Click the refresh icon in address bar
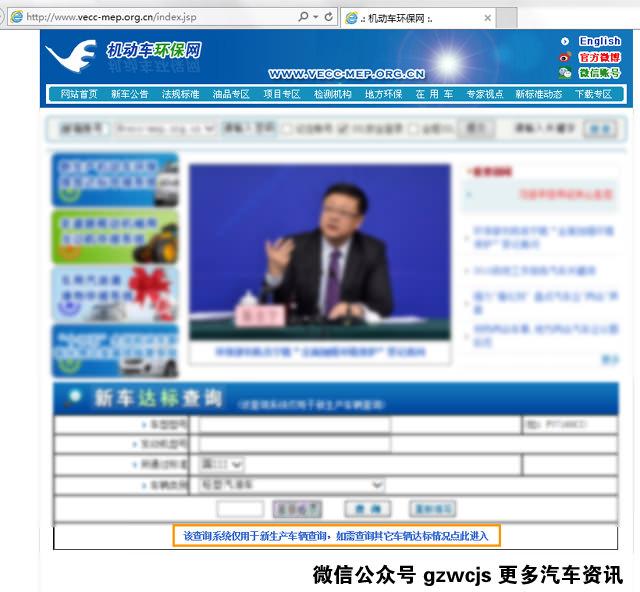The width and height of the screenshot is (640, 592). click(328, 17)
